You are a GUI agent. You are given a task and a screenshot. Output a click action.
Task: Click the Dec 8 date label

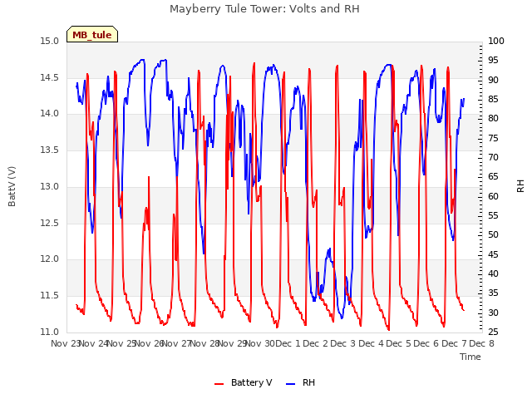(x=481, y=343)
